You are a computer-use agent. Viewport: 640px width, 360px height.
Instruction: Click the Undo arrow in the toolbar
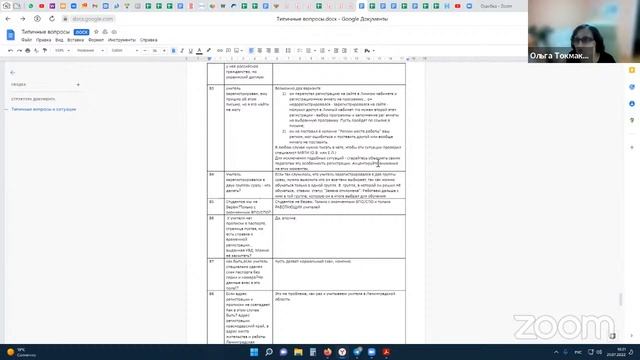tap(11, 51)
